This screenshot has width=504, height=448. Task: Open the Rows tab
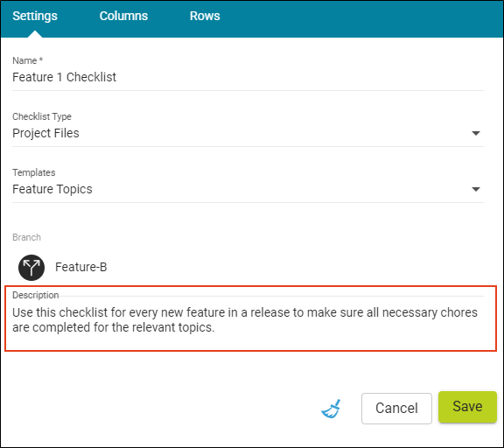(x=205, y=16)
